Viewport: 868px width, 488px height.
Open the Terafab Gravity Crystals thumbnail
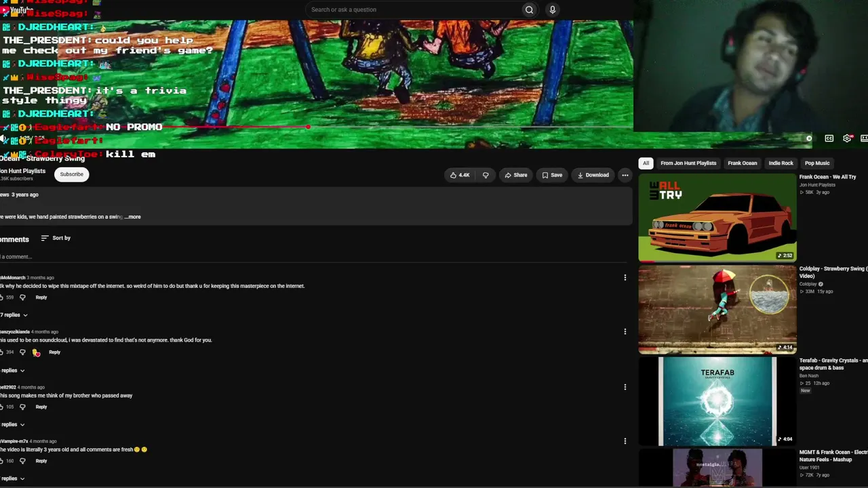coord(717,401)
